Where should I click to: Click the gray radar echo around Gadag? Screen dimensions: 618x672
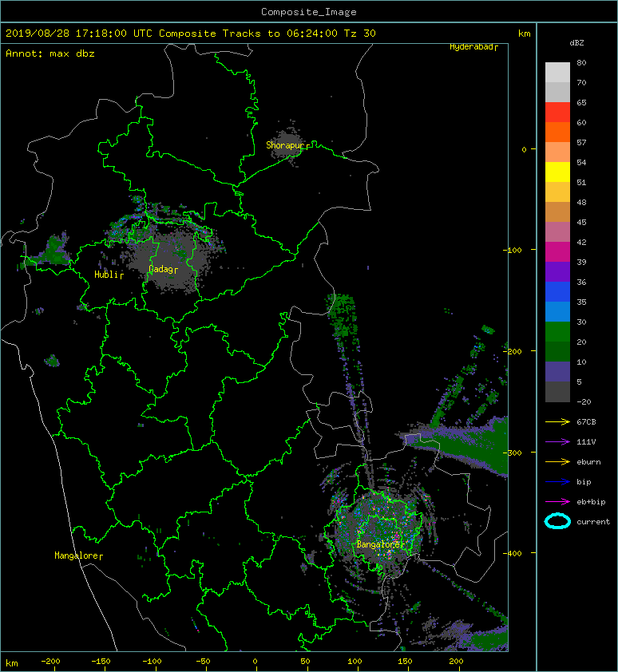pyautogui.click(x=169, y=263)
